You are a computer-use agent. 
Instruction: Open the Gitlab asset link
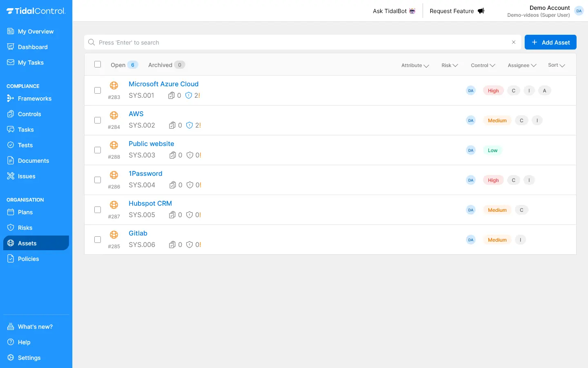138,233
